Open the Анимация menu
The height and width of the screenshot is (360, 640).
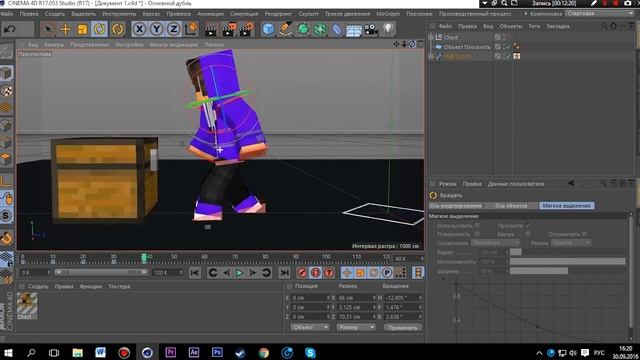[x=210, y=13]
